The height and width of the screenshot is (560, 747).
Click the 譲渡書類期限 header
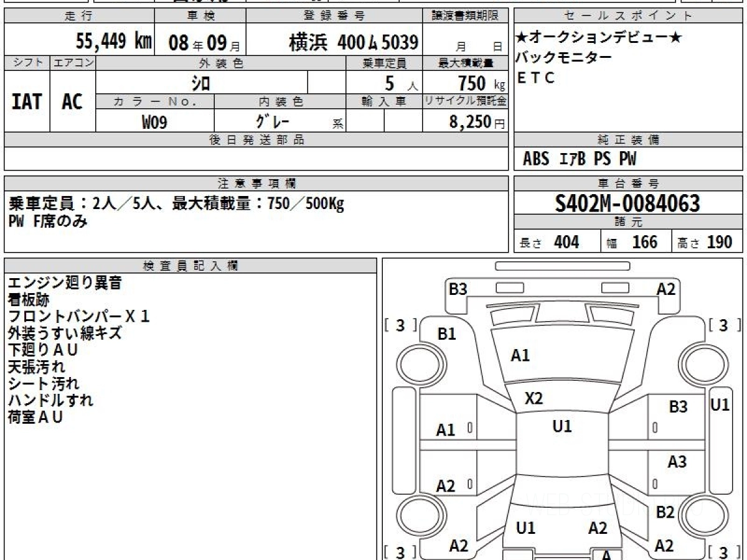[466, 16]
